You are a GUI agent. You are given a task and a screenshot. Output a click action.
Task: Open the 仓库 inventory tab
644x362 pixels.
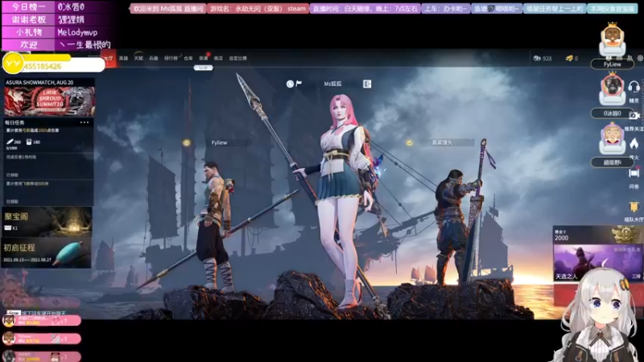[188, 58]
